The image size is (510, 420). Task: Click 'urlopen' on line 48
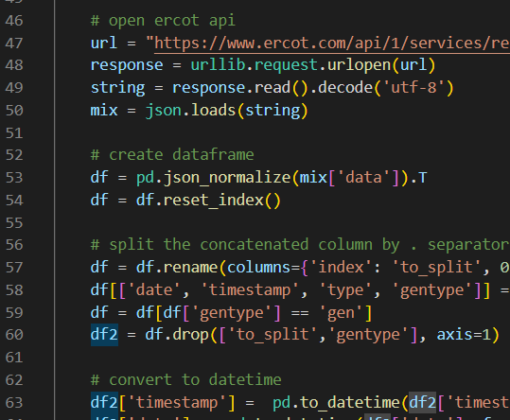360,65
